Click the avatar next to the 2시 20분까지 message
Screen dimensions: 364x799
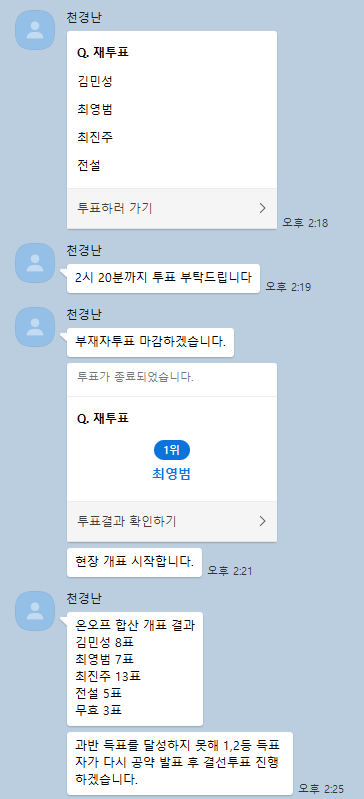[35, 263]
